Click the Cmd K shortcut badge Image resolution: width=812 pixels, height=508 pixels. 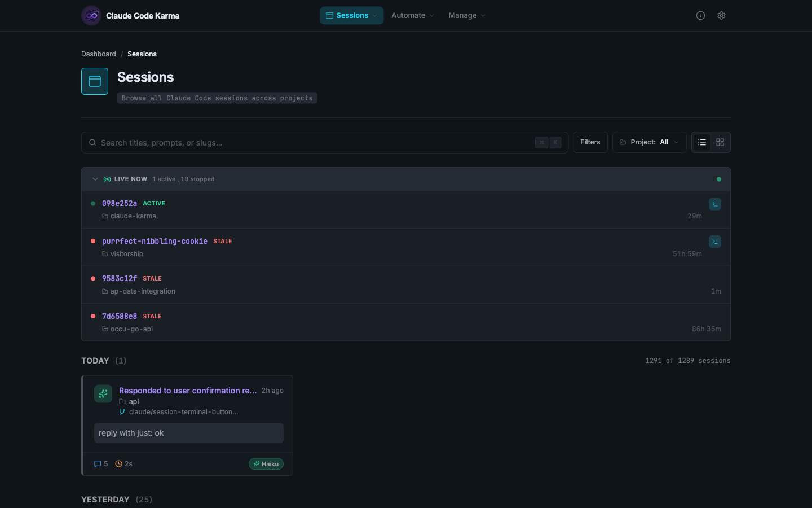pos(548,143)
